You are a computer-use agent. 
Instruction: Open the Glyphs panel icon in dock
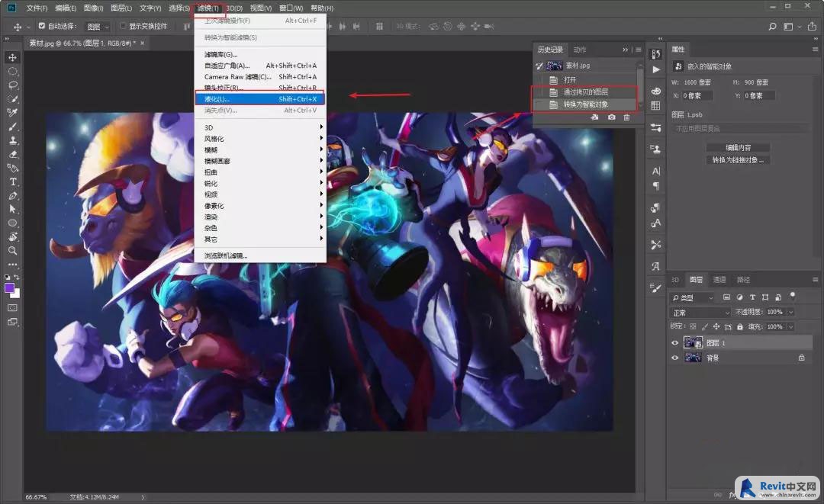coord(656,266)
